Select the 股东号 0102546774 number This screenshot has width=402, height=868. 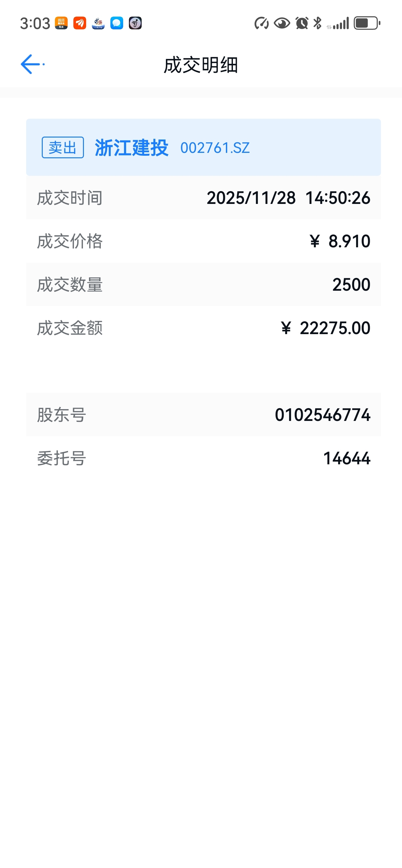tap(323, 415)
